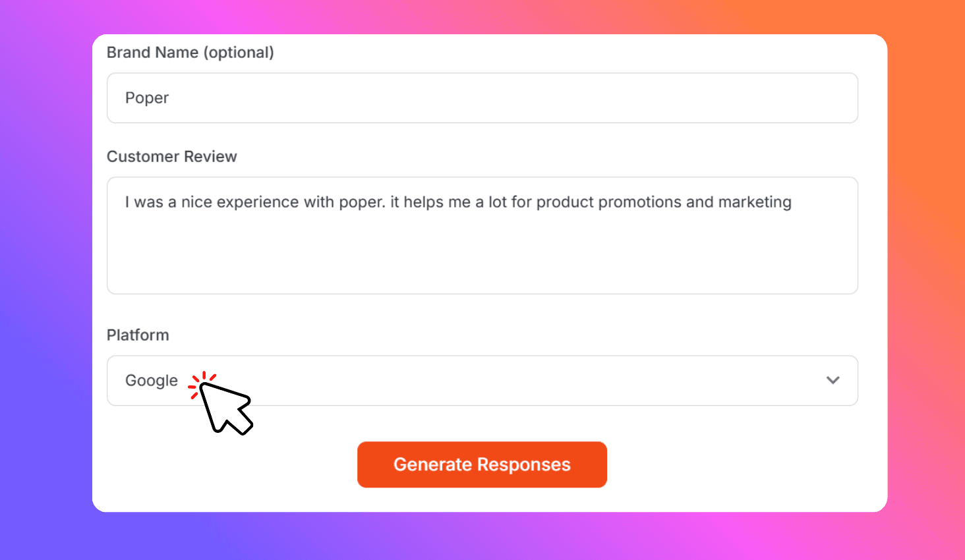Viewport: 965px width, 560px height.
Task: Click the "Customer Review" label
Action: (x=171, y=157)
